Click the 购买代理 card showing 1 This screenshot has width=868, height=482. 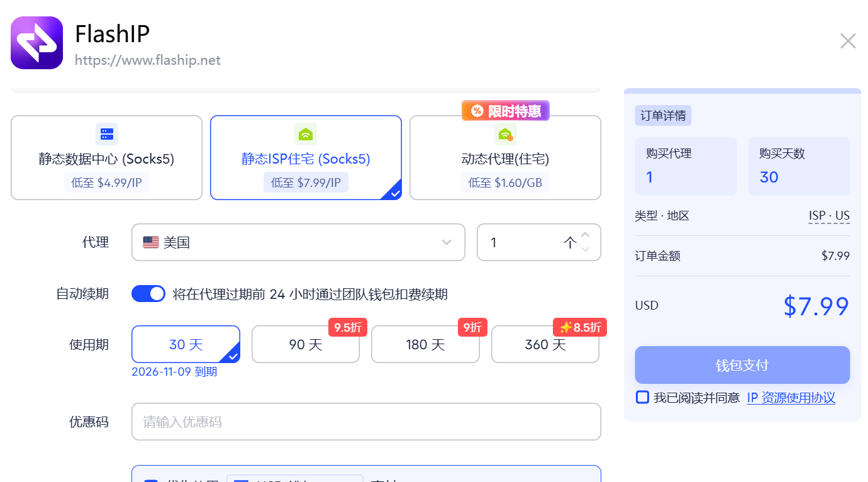tap(686, 166)
